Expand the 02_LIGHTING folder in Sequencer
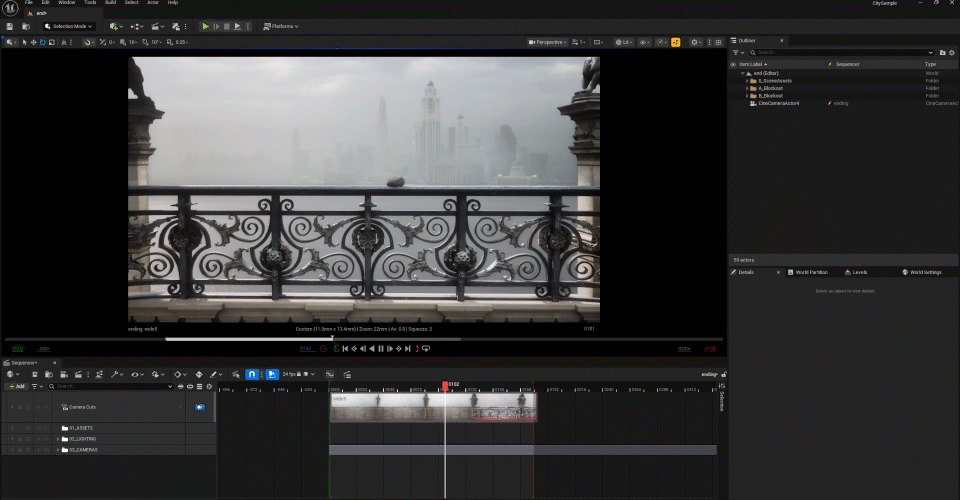This screenshot has width=960, height=500. [58, 439]
